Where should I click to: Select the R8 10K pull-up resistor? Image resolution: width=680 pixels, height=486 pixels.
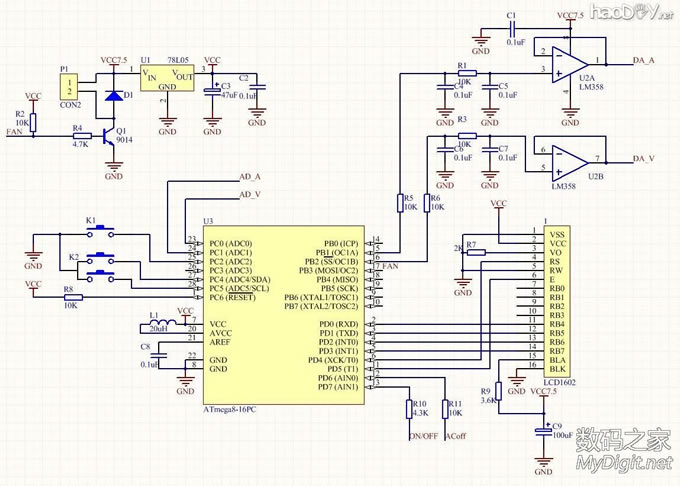tap(70, 297)
